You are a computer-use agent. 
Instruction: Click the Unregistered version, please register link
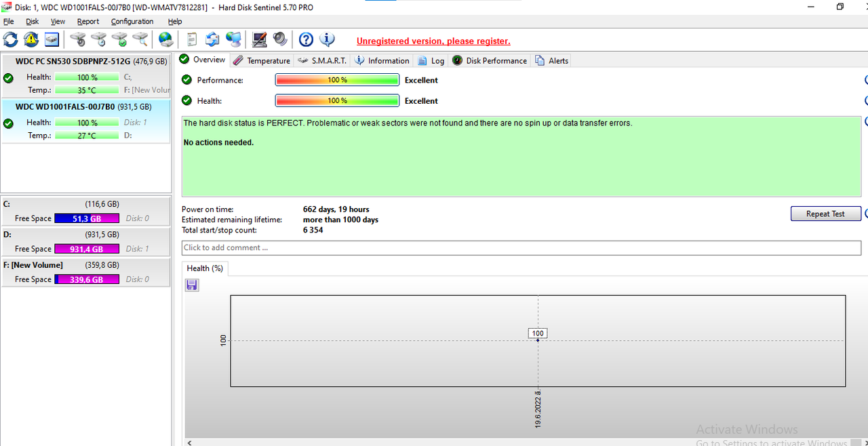point(433,41)
